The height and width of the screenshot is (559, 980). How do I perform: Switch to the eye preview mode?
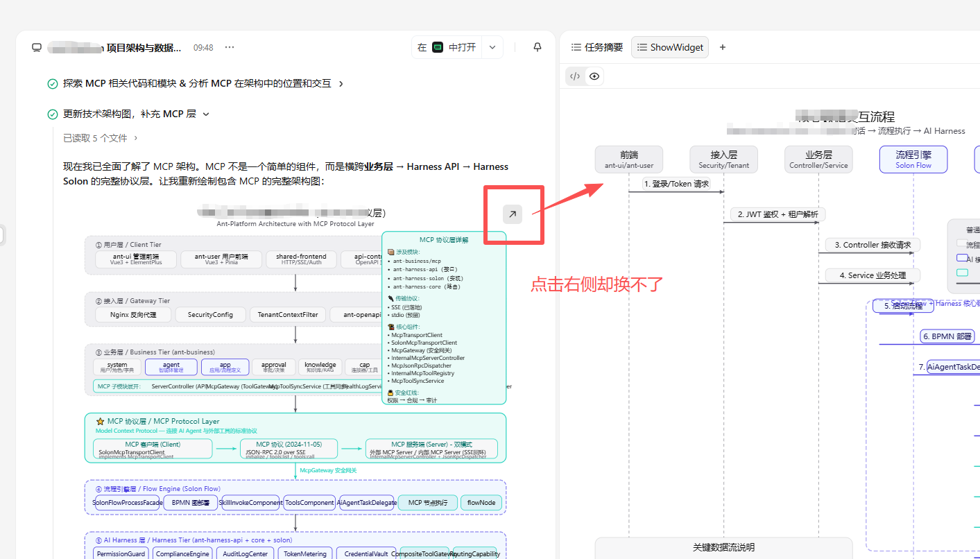594,76
